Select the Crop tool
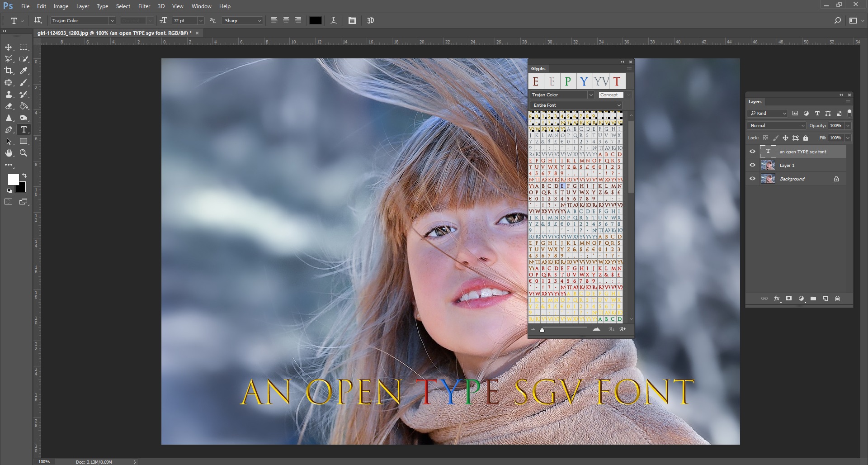The width and height of the screenshot is (868, 465). click(x=8, y=71)
